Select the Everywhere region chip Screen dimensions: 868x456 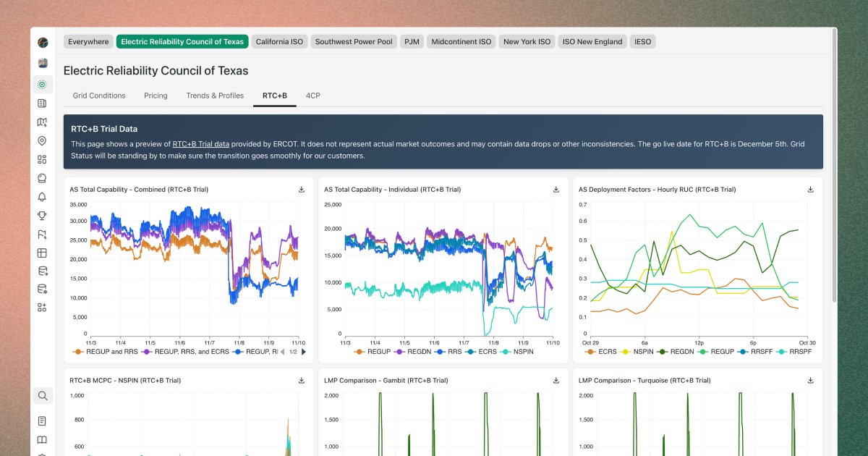pos(88,42)
